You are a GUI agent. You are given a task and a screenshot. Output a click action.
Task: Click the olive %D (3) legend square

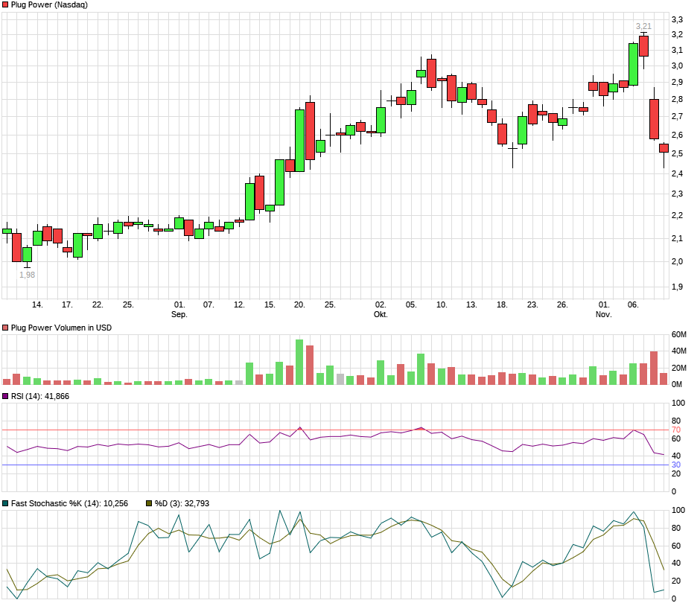click(148, 504)
